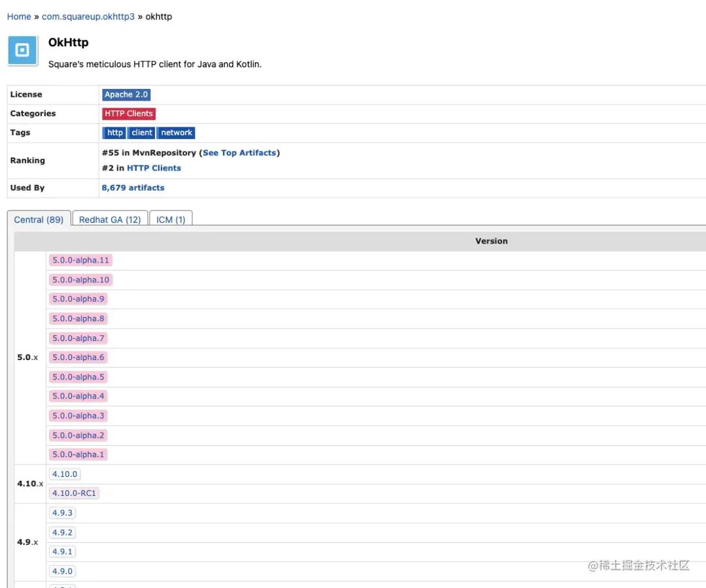Open version 5.0.0-alpha.5
This screenshot has height=588, width=706.
tap(78, 377)
